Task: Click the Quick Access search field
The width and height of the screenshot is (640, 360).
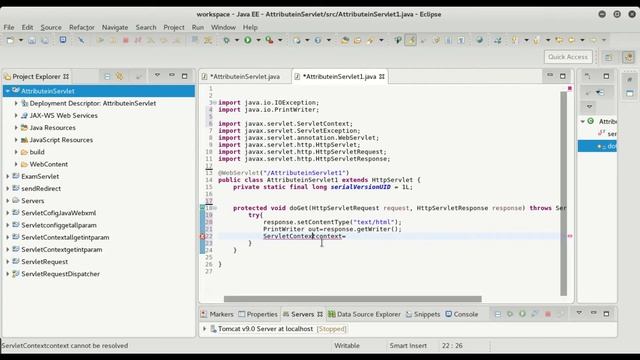Action: pos(568,57)
